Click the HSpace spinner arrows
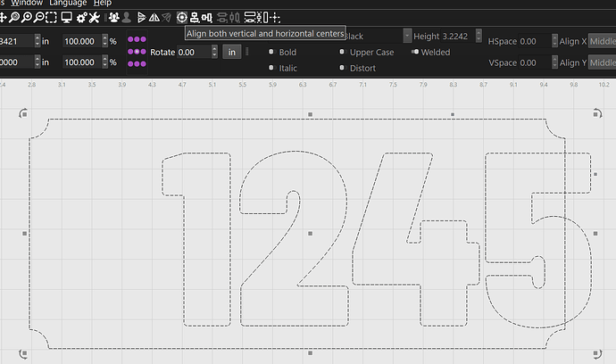This screenshot has width=616, height=364. tap(554, 41)
